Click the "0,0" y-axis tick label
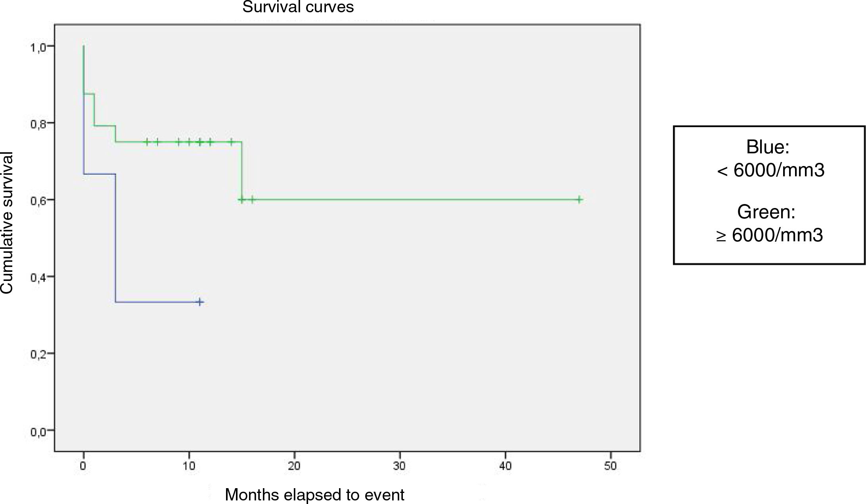This screenshot has width=866, height=504. (38, 431)
